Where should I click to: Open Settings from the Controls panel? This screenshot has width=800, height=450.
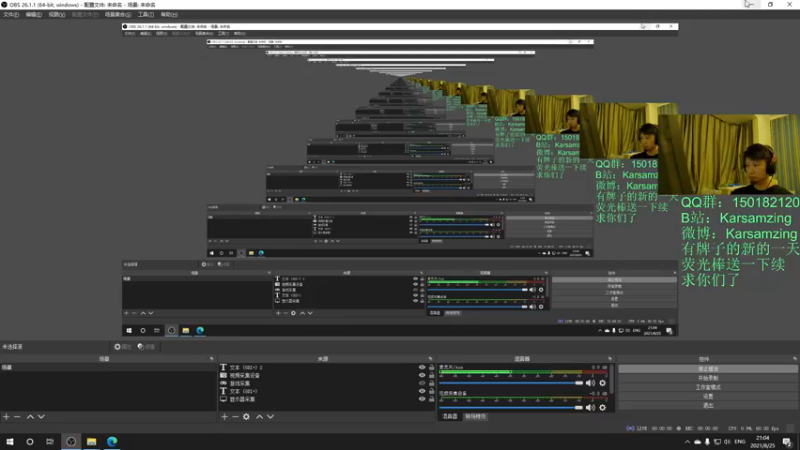(x=708, y=396)
